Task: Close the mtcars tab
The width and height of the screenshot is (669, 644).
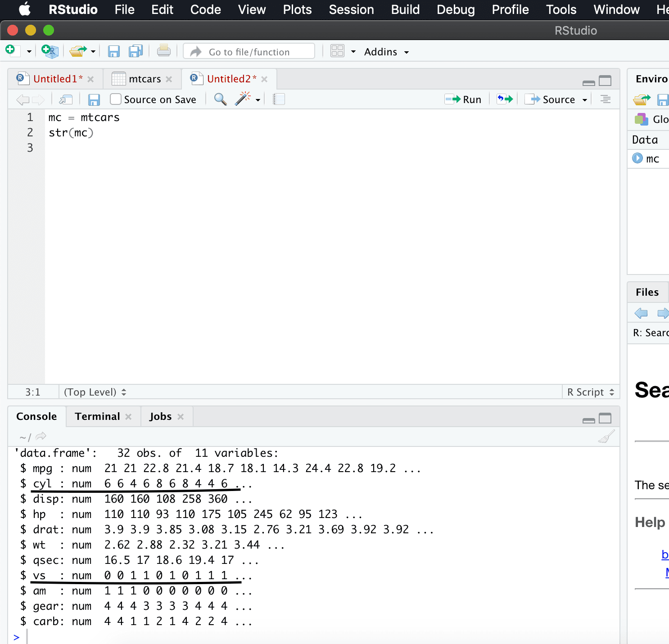Action: click(x=169, y=79)
